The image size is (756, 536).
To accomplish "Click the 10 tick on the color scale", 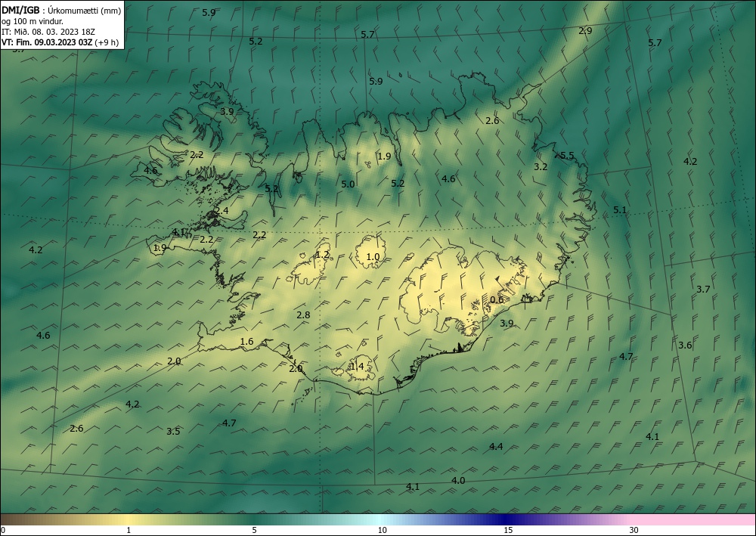I will pos(382,531).
